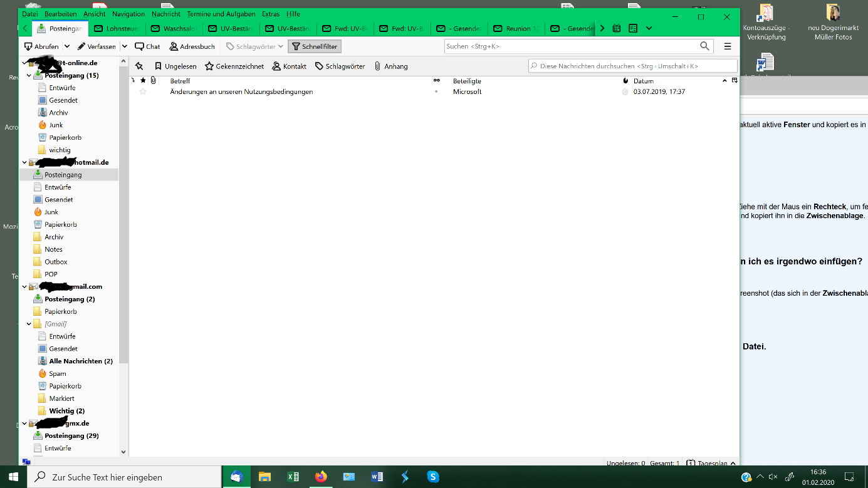The width and height of the screenshot is (868, 488).
Task: Open dropdown arrow next to Abrufen
Action: pos(67,46)
